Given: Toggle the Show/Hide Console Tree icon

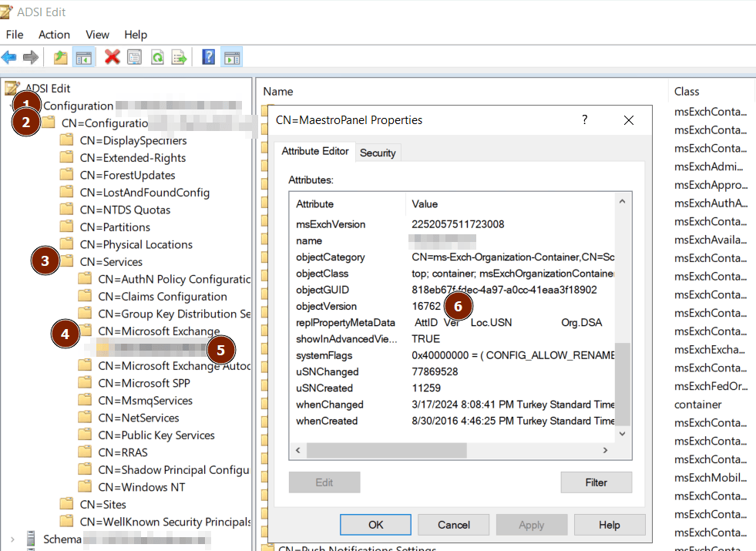Looking at the screenshot, I should (83, 57).
